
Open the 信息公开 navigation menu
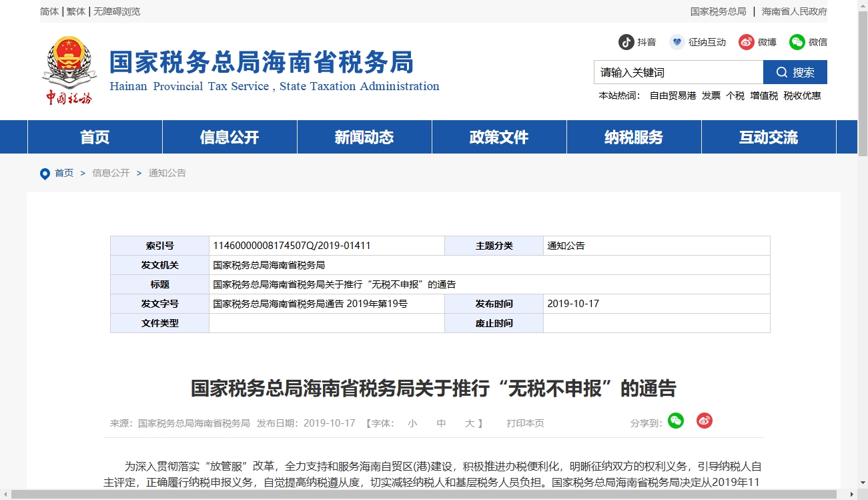[x=230, y=138]
